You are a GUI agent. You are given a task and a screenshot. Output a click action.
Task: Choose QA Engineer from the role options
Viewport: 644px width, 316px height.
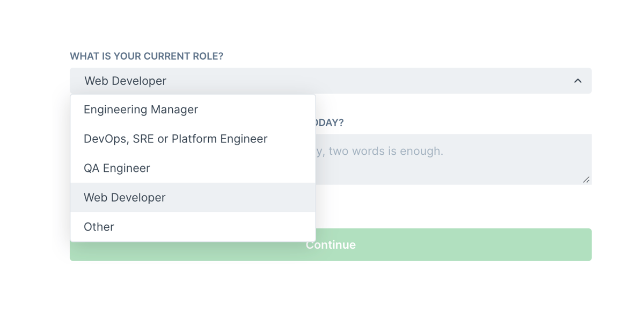[x=116, y=168]
